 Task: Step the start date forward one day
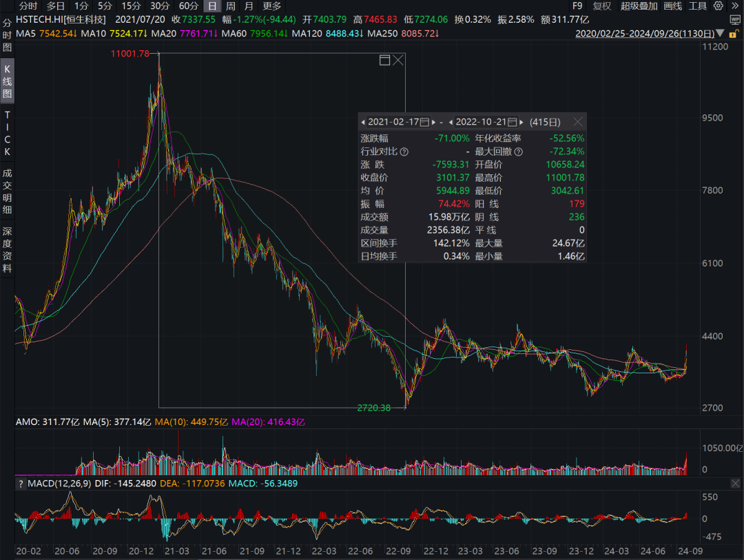point(434,123)
